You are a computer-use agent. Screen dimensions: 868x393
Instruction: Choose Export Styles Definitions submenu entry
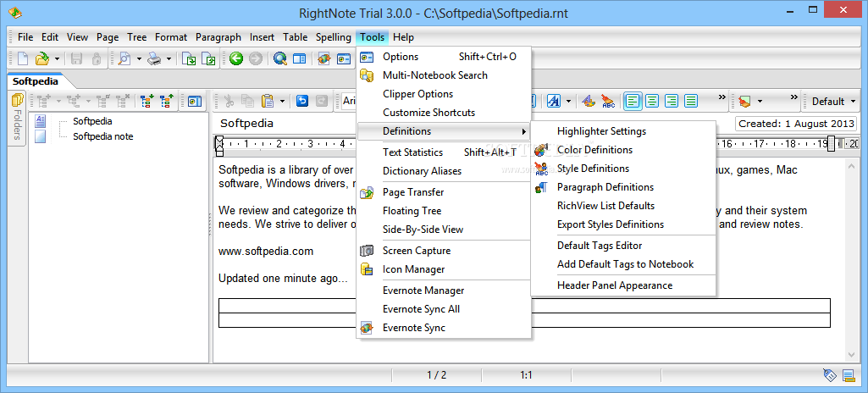(x=623, y=224)
